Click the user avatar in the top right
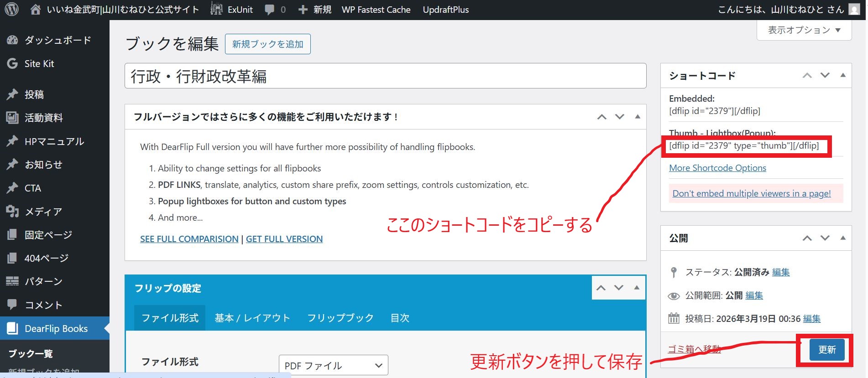868x378 pixels. 854,10
